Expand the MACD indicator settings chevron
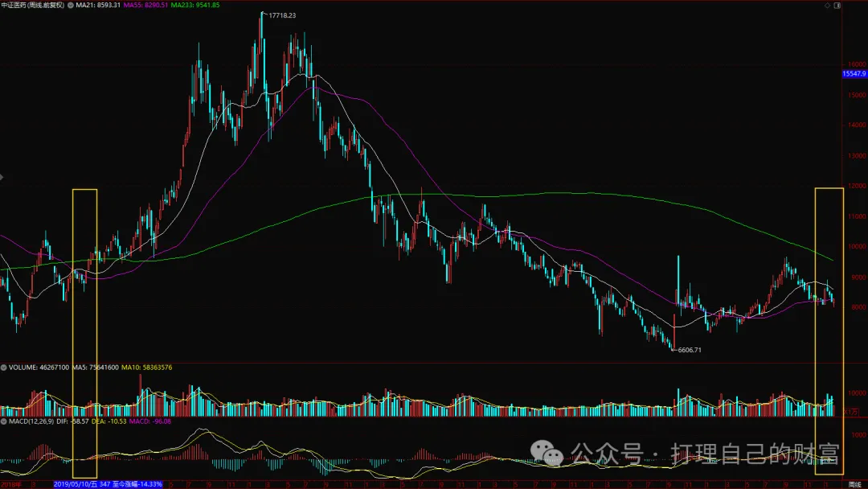This screenshot has height=489, width=868. click(x=4, y=421)
